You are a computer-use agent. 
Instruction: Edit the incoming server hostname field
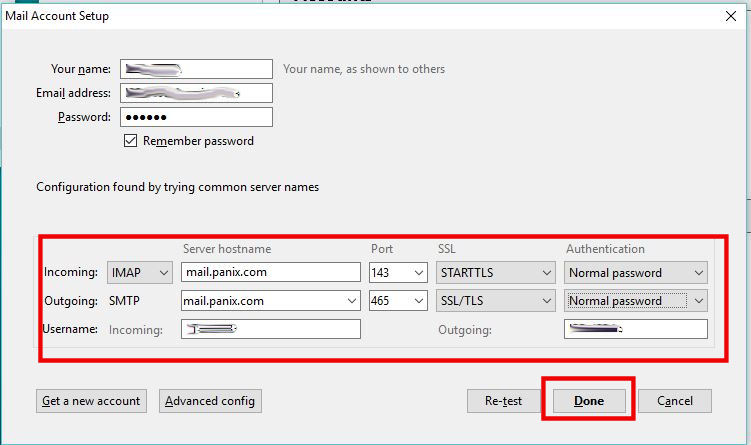point(270,272)
